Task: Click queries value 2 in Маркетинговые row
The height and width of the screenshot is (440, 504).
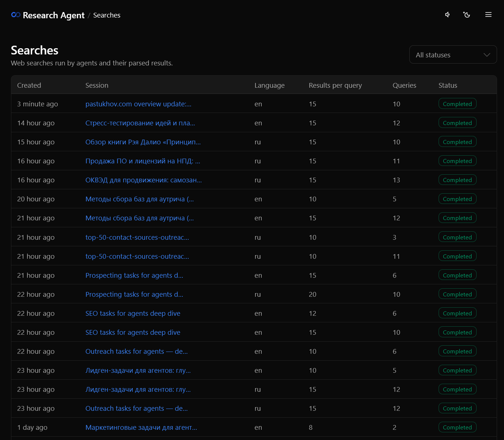Action: (395, 428)
